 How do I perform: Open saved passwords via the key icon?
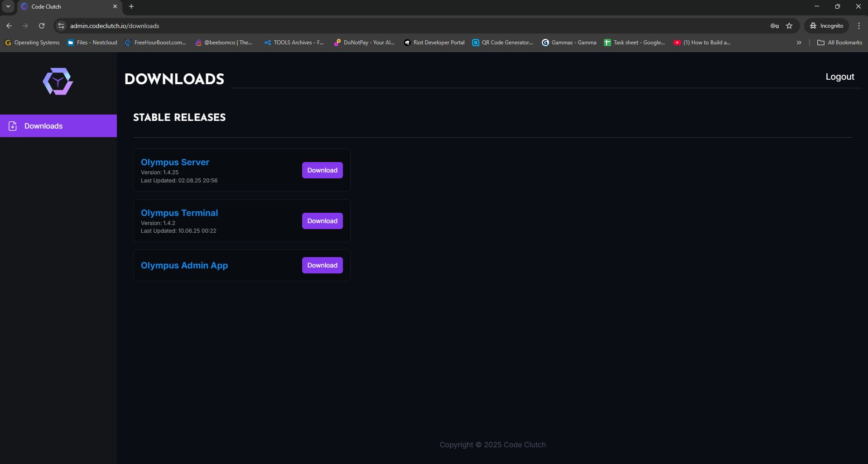(774, 26)
